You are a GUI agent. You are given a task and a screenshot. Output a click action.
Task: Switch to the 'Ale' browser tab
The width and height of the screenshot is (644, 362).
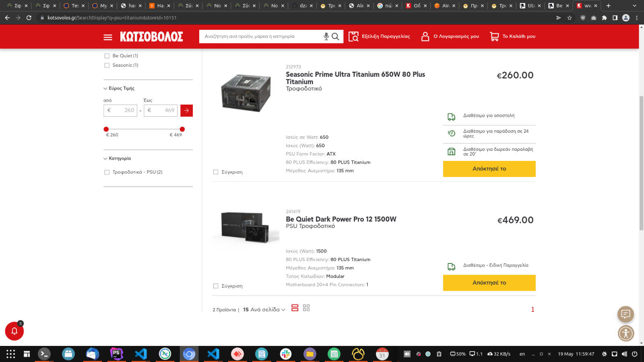tap(359, 6)
